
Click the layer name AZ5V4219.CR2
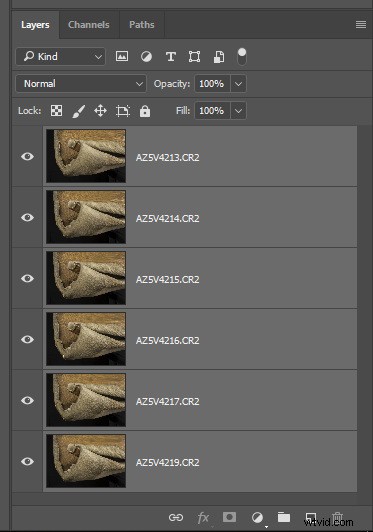click(x=168, y=463)
